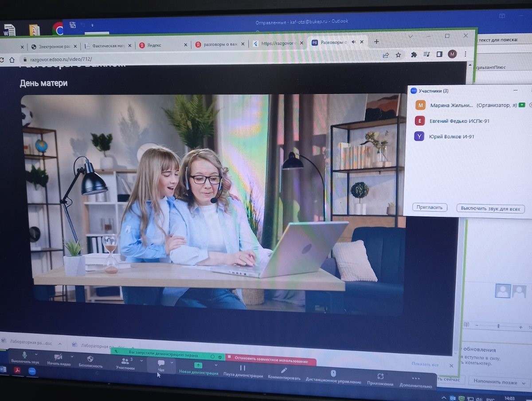The image size is (532, 401).
Task: Click the site lock icon in address bar
Action: [24, 60]
